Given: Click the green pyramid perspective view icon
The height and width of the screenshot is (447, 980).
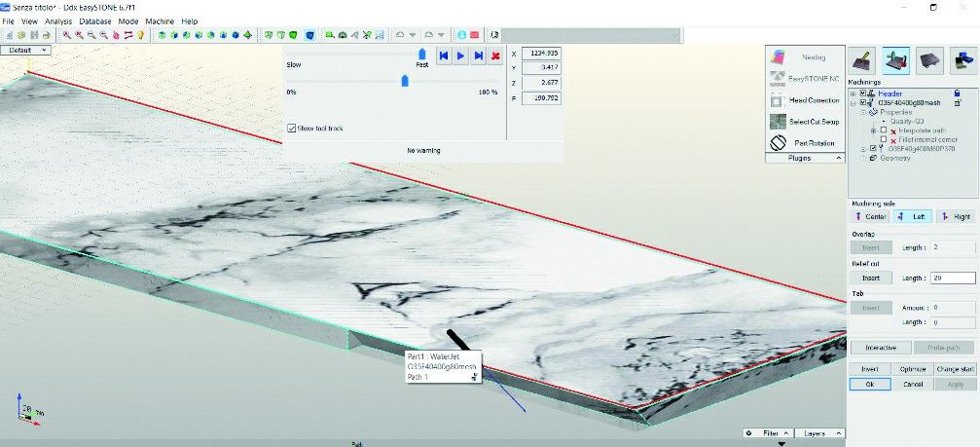Looking at the screenshot, I should pyautogui.click(x=248, y=35).
